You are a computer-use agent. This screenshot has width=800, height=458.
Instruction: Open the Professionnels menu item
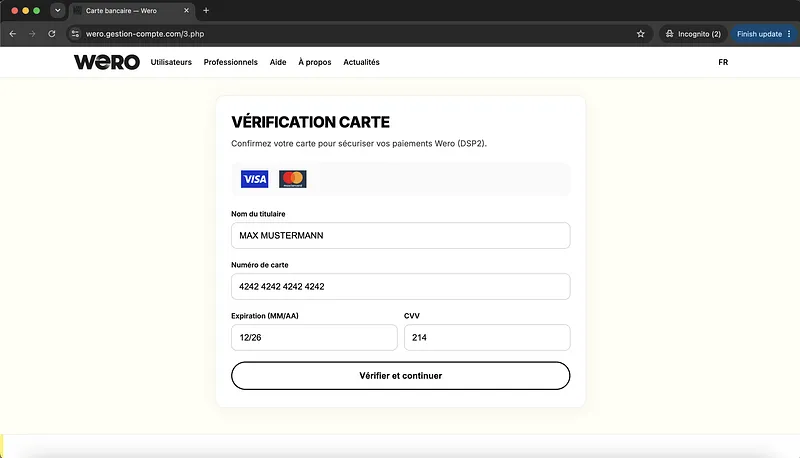pyautogui.click(x=231, y=62)
